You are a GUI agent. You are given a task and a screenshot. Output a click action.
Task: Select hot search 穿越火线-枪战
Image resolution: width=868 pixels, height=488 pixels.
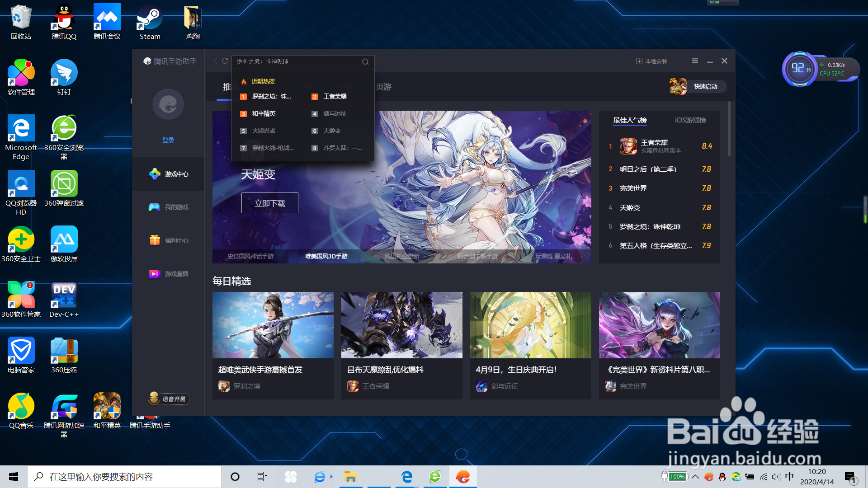tap(268, 148)
